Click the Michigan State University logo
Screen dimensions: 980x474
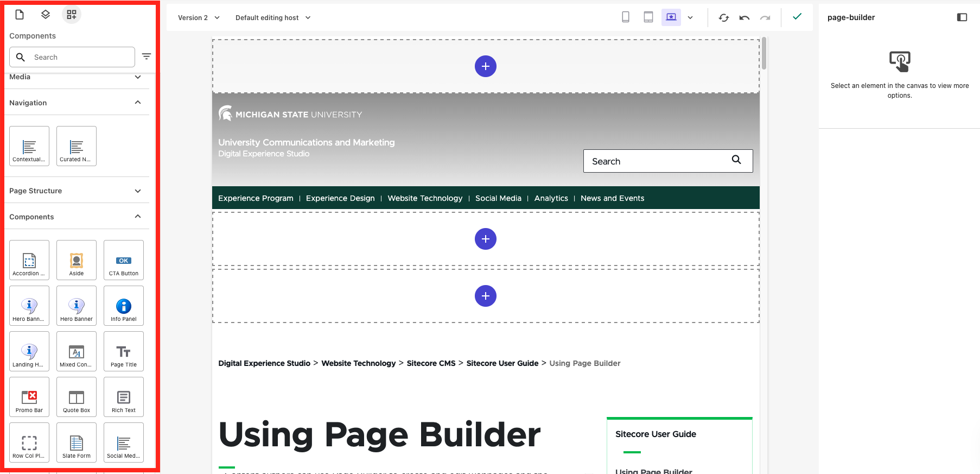tap(290, 113)
